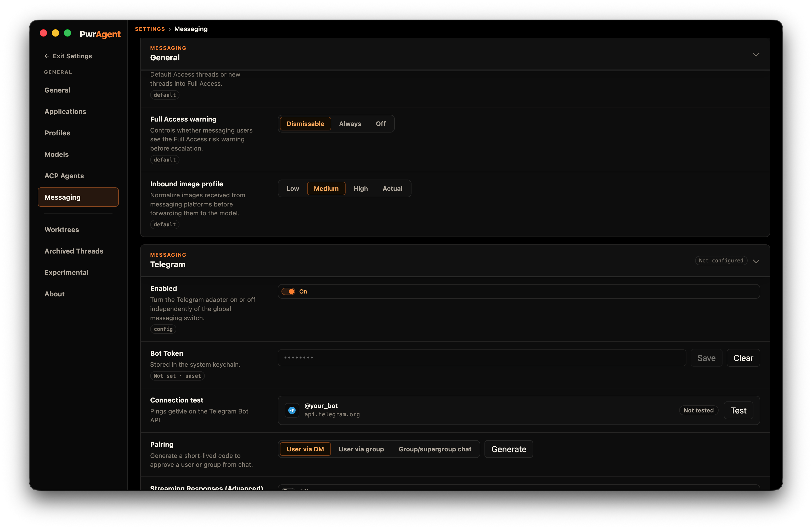Select User via DM pairing mode
Screen dimensions: 812x529
[x=305, y=449]
